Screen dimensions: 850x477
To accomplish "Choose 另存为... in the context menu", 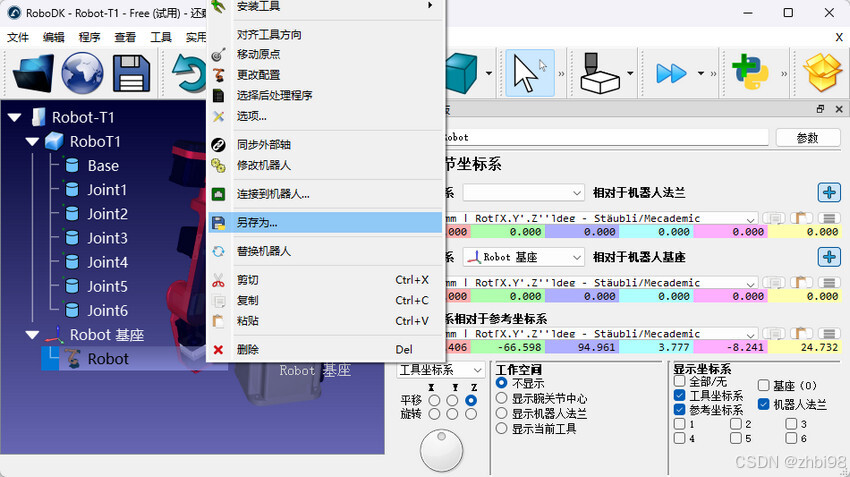I will pos(325,222).
